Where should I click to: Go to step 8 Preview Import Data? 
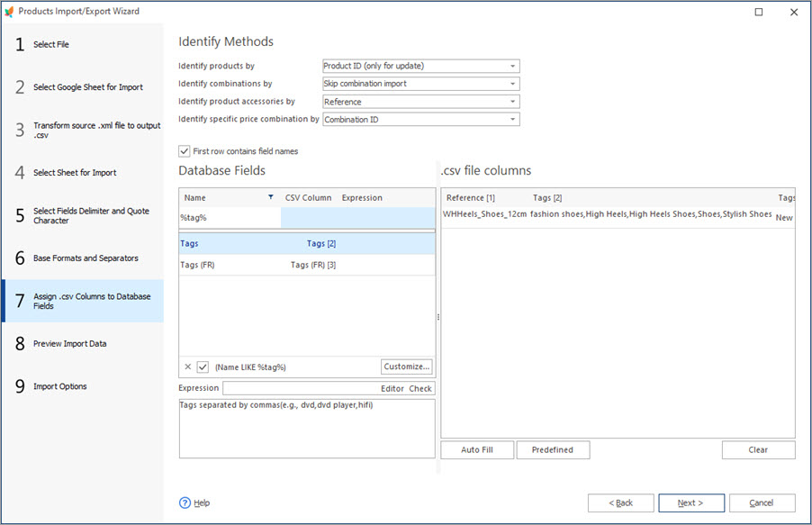pos(83,344)
